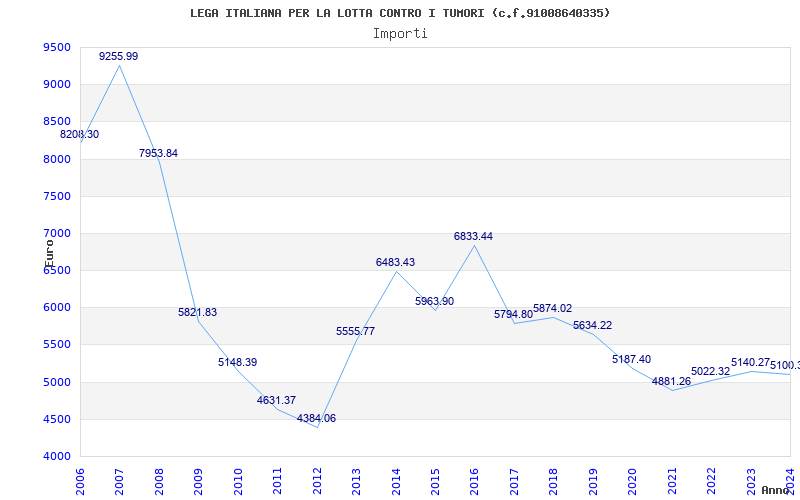
Task: Click the 2010 x-axis year label
Action: pyautogui.click(x=238, y=482)
